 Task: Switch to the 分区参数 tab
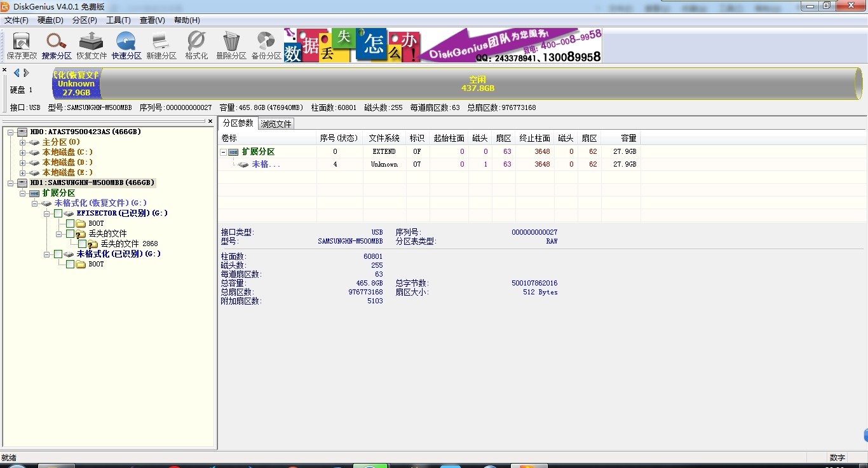pos(237,123)
